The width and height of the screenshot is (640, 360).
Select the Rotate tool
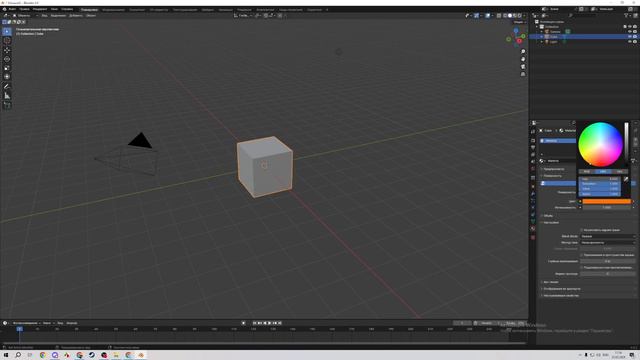coord(7,59)
